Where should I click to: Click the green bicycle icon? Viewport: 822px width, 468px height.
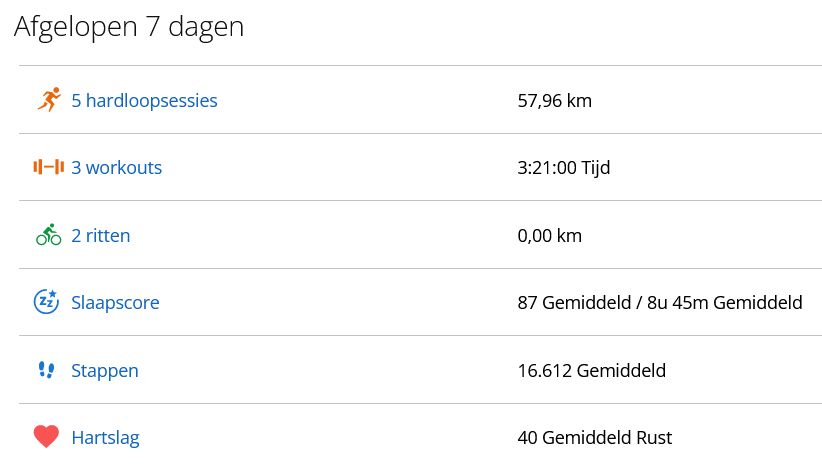click(48, 236)
